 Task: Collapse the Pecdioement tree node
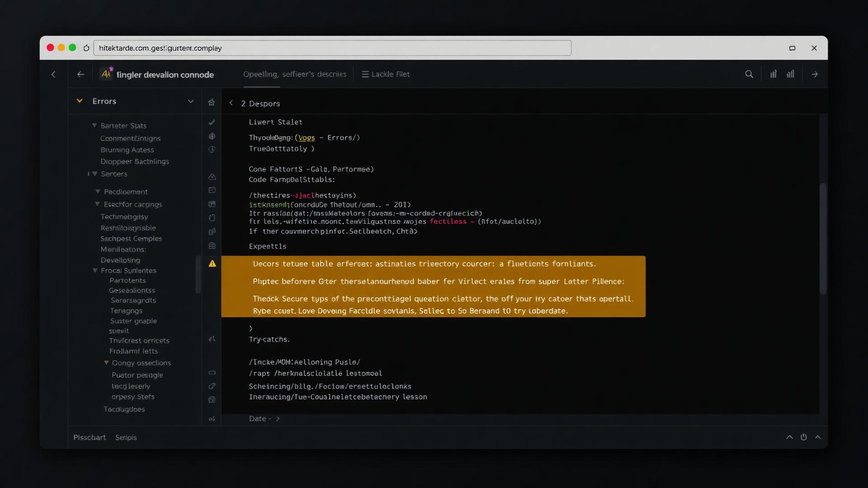pyautogui.click(x=98, y=192)
